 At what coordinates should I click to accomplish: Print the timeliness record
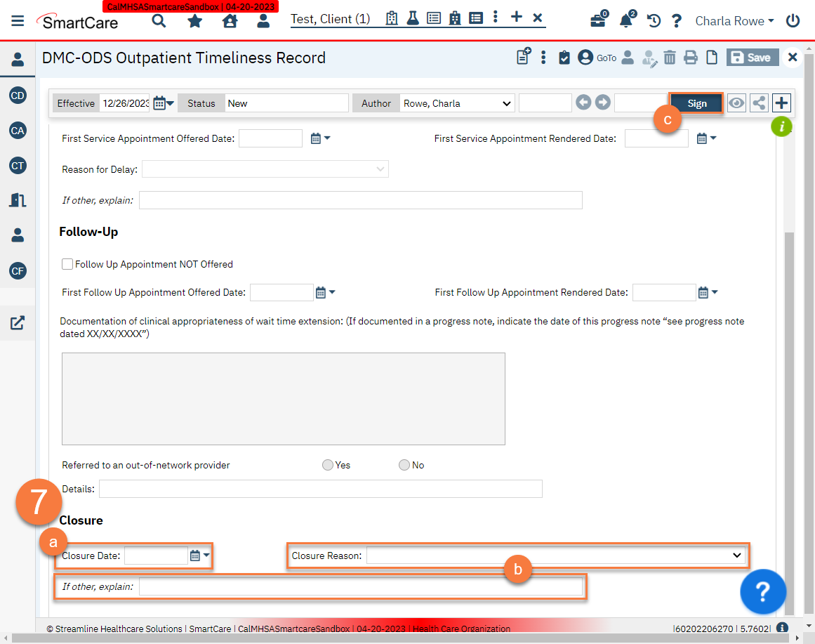tap(691, 58)
